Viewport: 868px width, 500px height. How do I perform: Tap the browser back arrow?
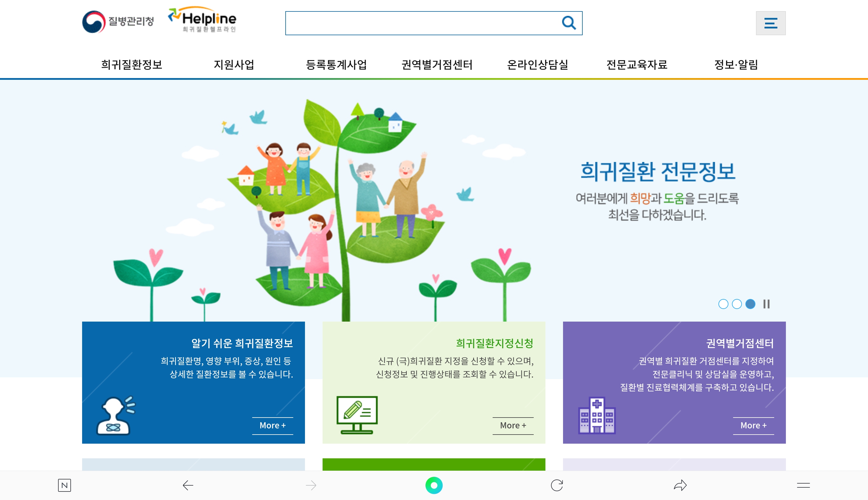coord(188,485)
